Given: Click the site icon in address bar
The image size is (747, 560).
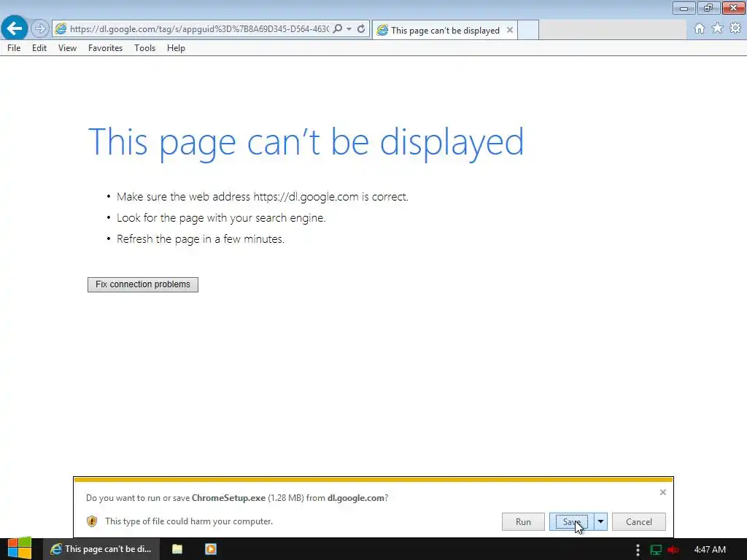Looking at the screenshot, I should coord(61,29).
